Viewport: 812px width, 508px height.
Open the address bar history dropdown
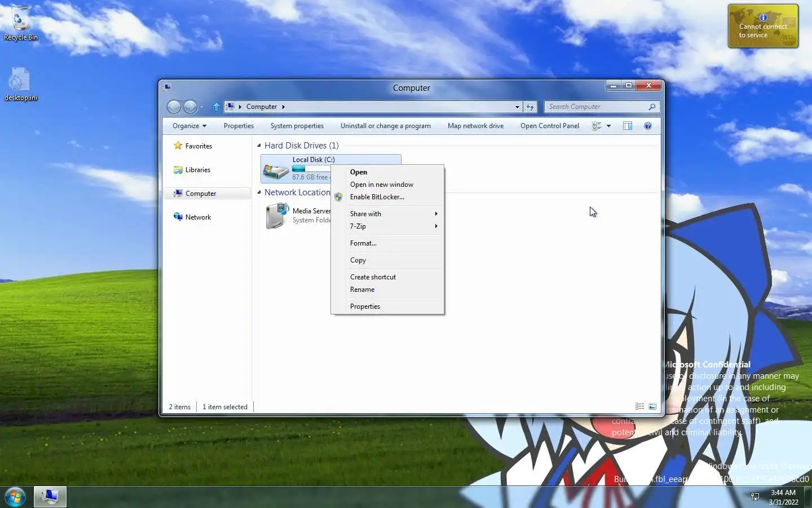517,107
